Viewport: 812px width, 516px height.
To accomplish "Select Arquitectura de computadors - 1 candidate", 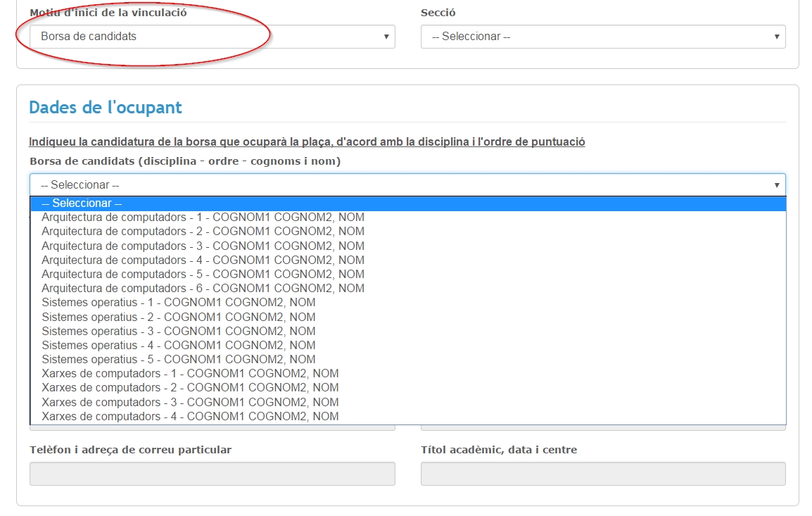I will pyautogui.click(x=203, y=218).
